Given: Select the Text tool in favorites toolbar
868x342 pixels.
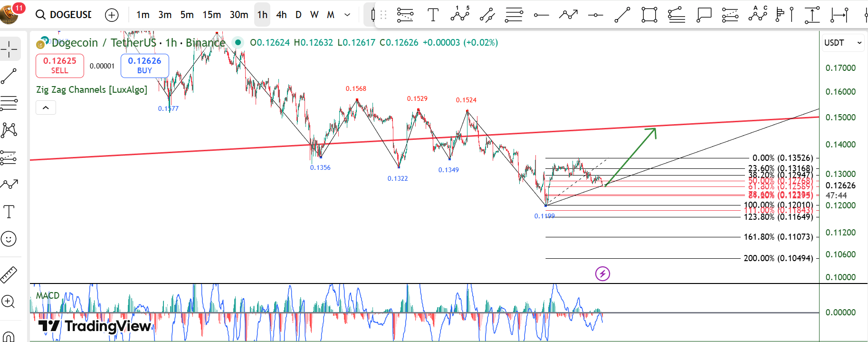Looking at the screenshot, I should pos(433,15).
